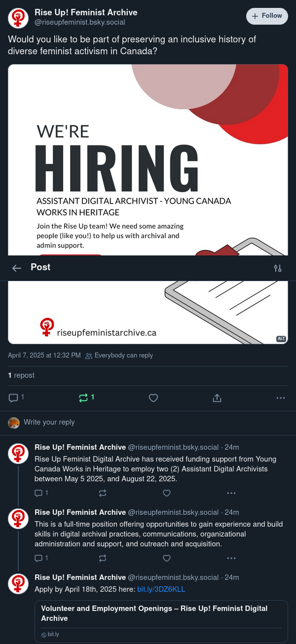Share the main hiring post
This screenshot has width=296, height=644.
tap(217, 398)
